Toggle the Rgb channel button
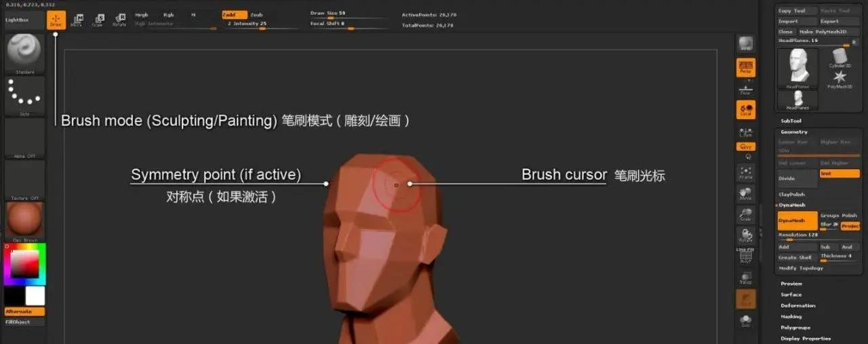 (x=168, y=15)
